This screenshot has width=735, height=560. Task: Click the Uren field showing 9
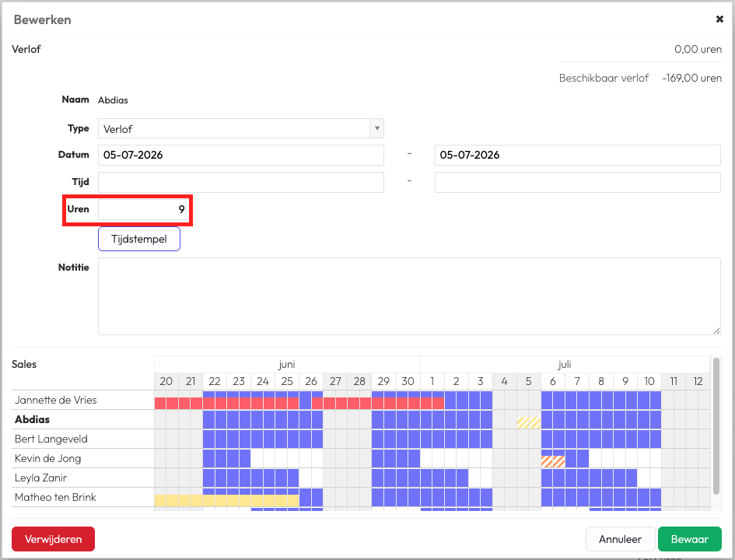[143, 209]
